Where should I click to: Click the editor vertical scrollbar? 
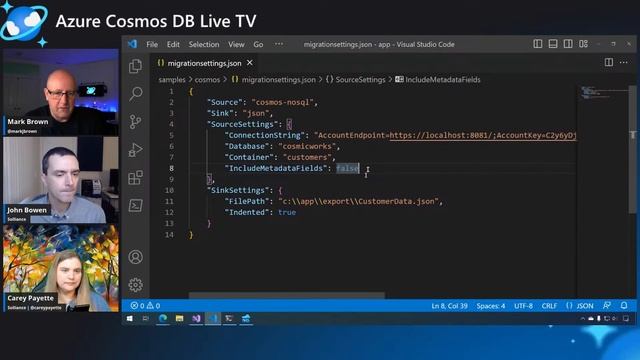pos(632,150)
